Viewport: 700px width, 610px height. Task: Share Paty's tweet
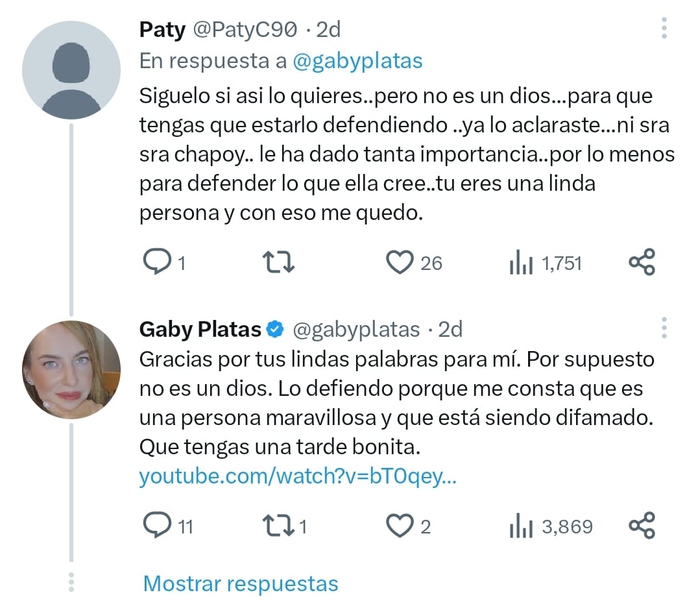(642, 262)
